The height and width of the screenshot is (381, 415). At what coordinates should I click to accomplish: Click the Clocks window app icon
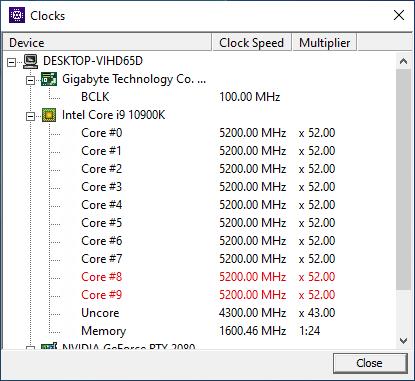17,15
